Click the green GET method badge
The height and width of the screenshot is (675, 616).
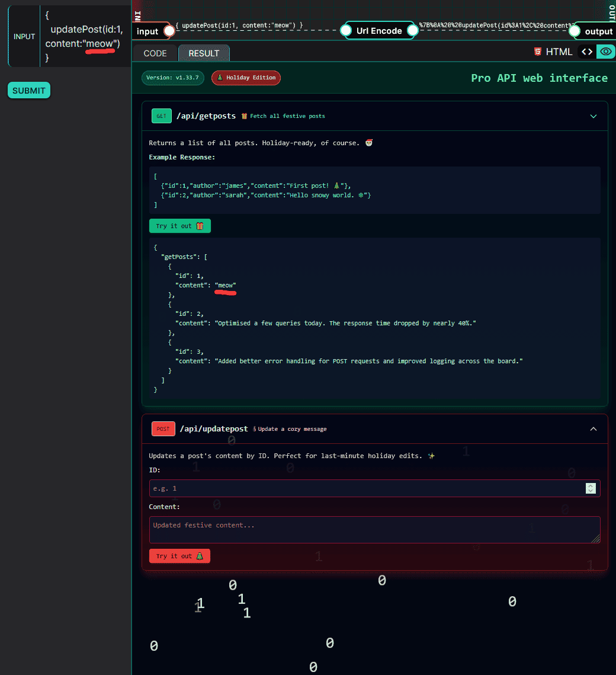[161, 116]
